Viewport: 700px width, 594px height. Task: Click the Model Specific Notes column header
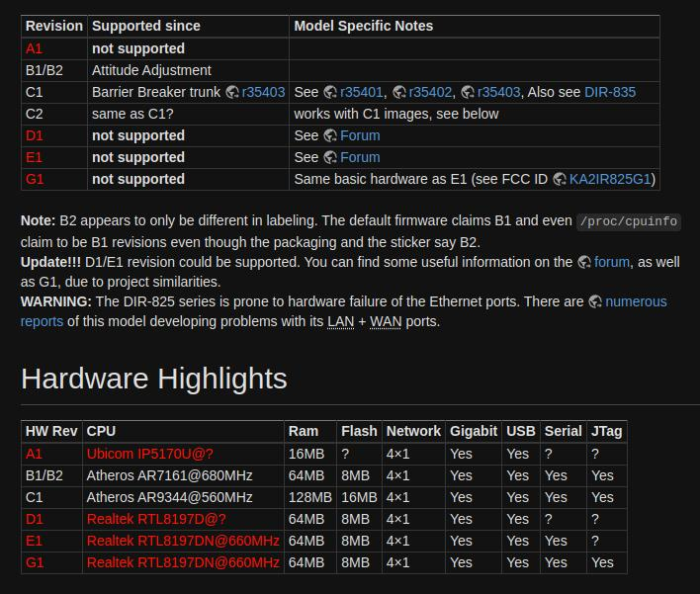click(x=475, y=27)
